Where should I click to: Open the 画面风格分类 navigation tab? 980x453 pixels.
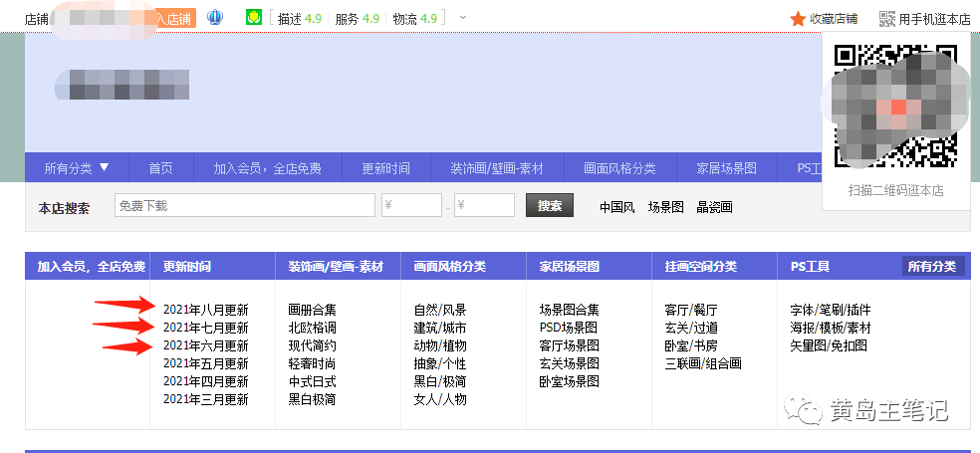coord(619,168)
